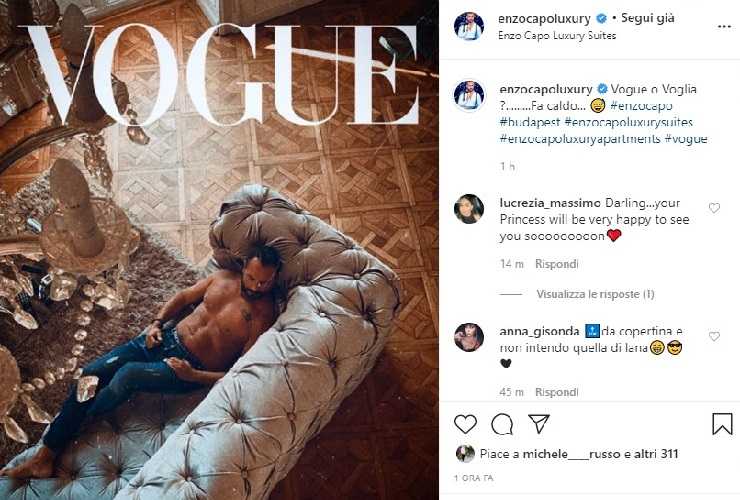Open enzocapoluxury profile avatar in the header

pos(469,26)
